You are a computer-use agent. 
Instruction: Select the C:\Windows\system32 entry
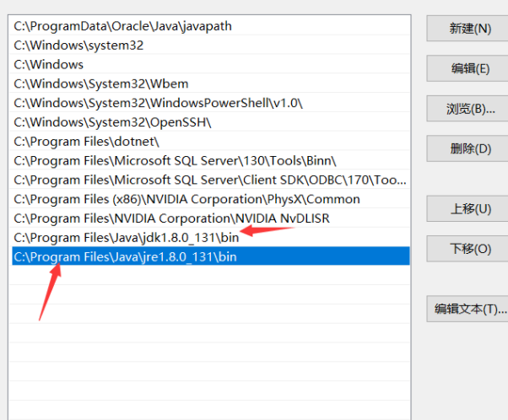(211, 46)
